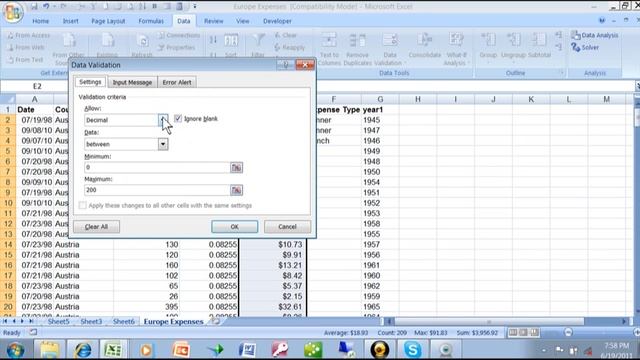Open the Home ribbon tab
This screenshot has width=640, height=360.
40,21
